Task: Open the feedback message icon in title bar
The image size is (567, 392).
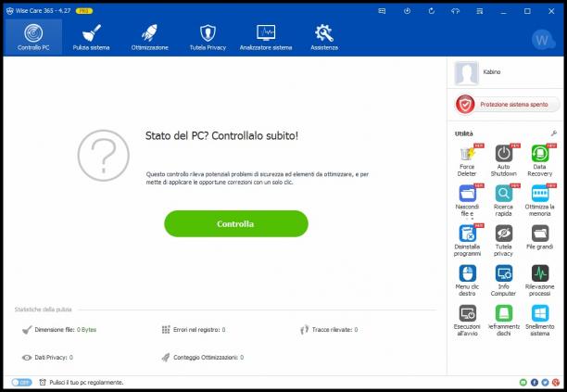Action: click(382, 11)
